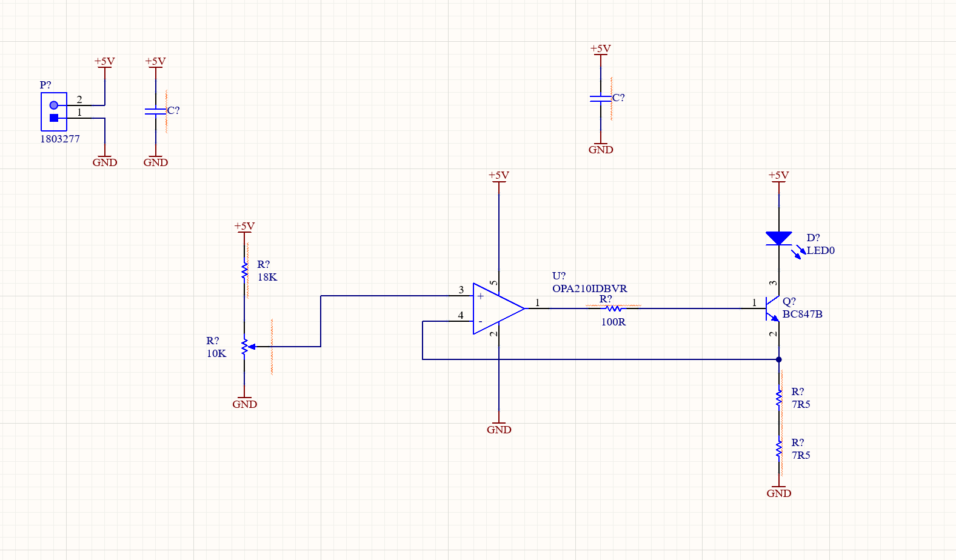Select the OPA210IDBVR text label

(x=589, y=288)
